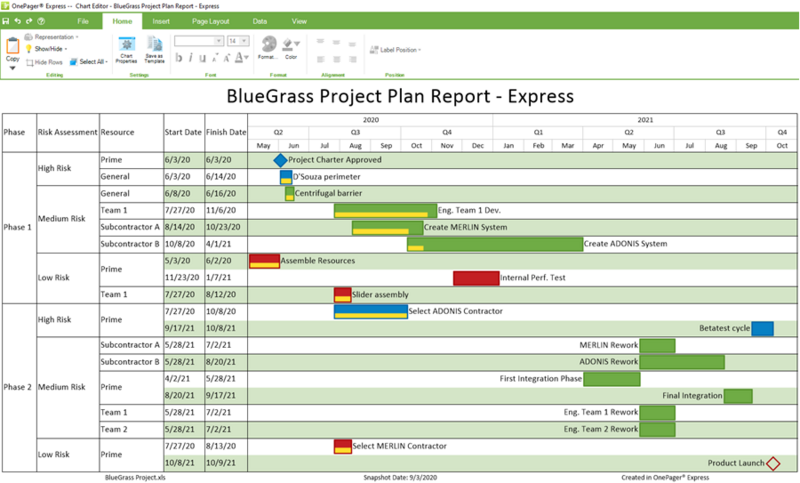Click the increase font size icon
Image resolution: width=800 pixels, height=483 pixels.
pos(227,58)
